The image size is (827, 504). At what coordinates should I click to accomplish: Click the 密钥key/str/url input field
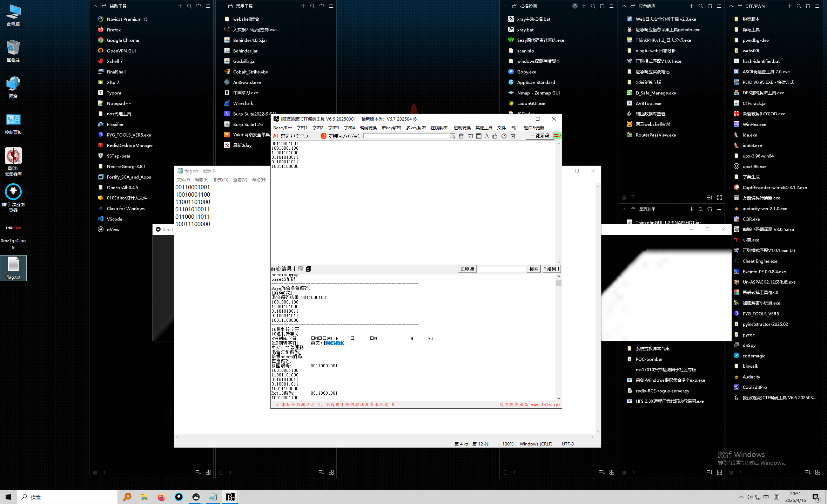point(405,136)
